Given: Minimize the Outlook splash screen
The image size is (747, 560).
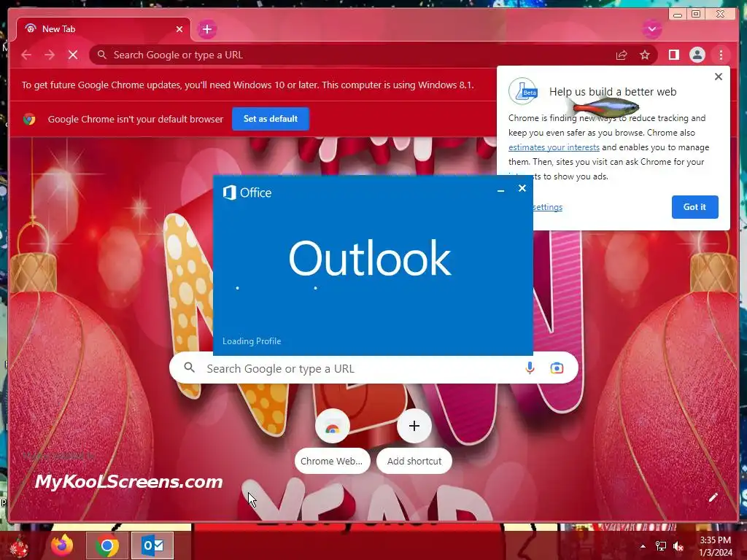Looking at the screenshot, I should pos(500,190).
